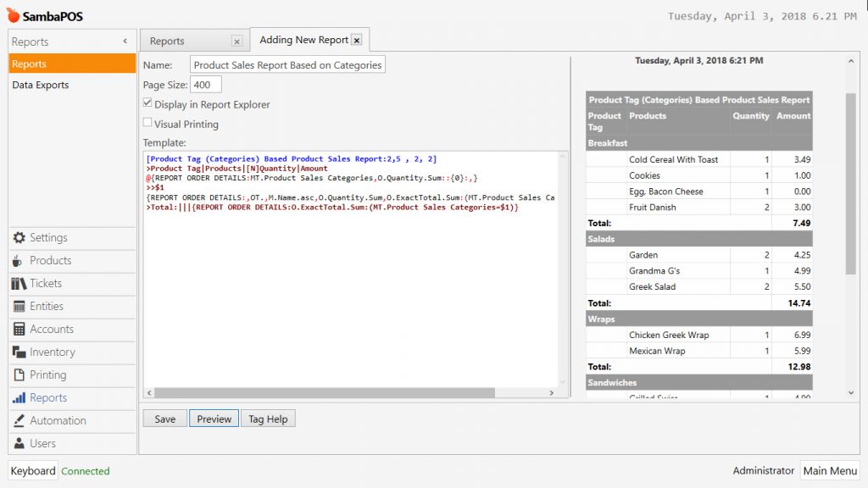Toggle Display in Report Explorer checkbox
This screenshot has width=868, height=488.
tap(147, 103)
